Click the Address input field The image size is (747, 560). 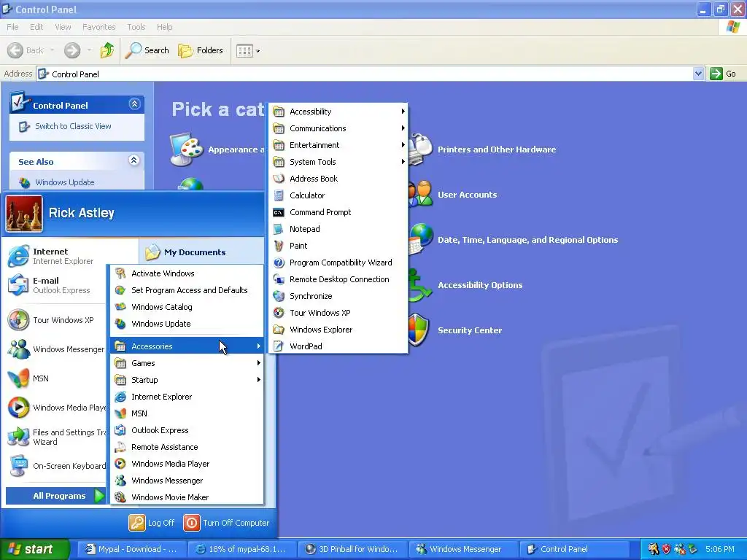click(365, 74)
